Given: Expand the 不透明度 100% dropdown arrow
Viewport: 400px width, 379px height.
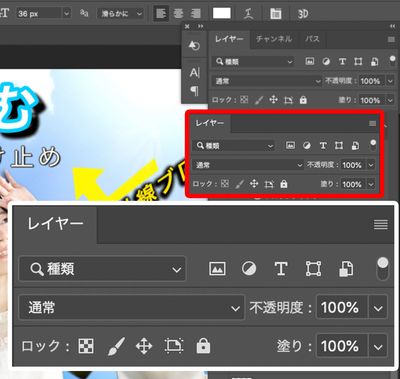Looking at the screenshot, I should click(x=378, y=308).
